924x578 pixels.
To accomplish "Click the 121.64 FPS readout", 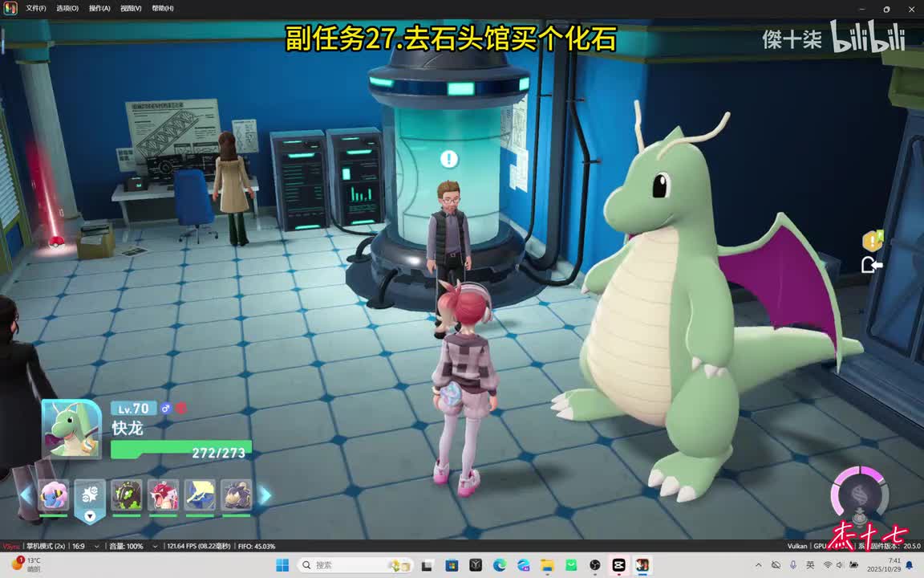I will click(198, 546).
